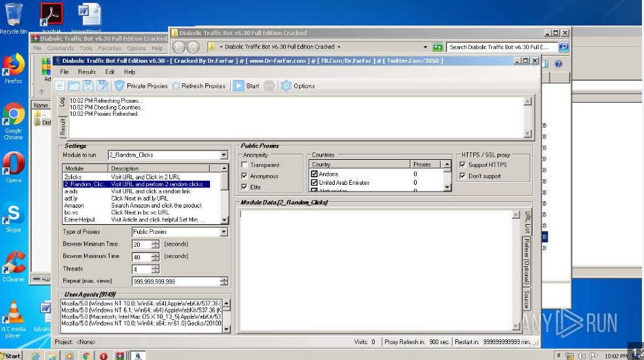
Task: Open the URL List side tab
Action: (x=528, y=222)
